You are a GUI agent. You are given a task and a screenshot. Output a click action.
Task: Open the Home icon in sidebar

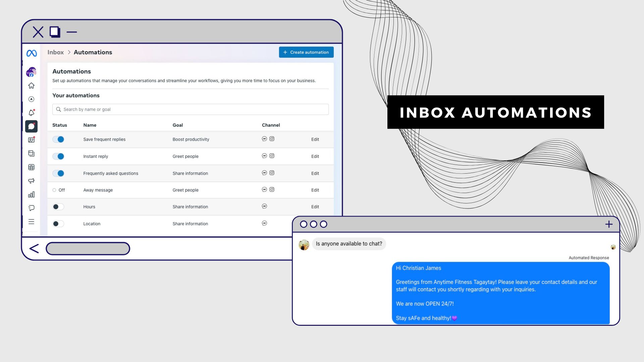(x=31, y=85)
